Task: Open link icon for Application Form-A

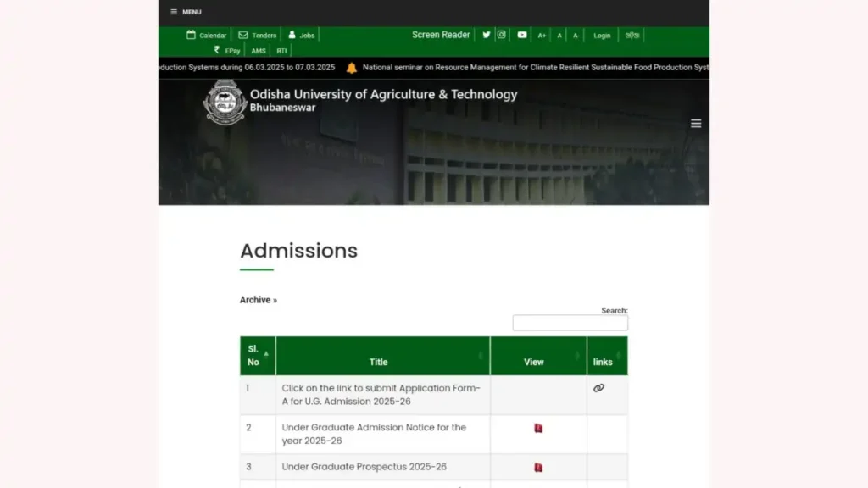Action: click(598, 388)
